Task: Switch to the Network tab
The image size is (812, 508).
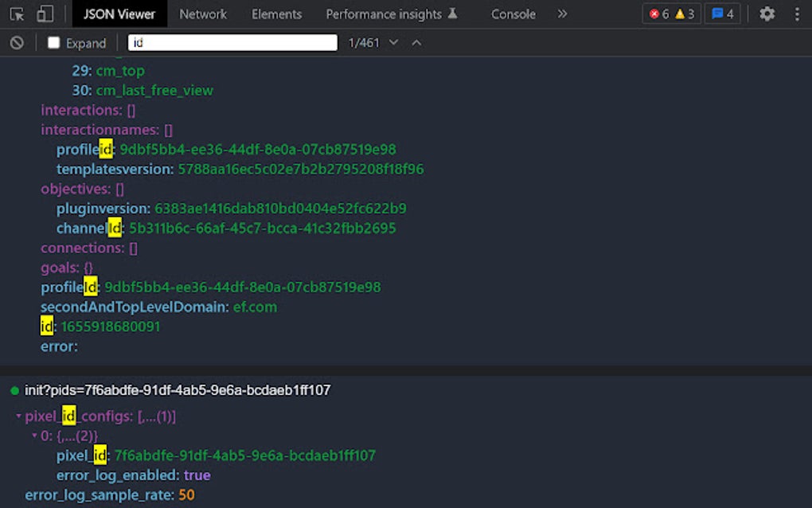Action: click(203, 14)
